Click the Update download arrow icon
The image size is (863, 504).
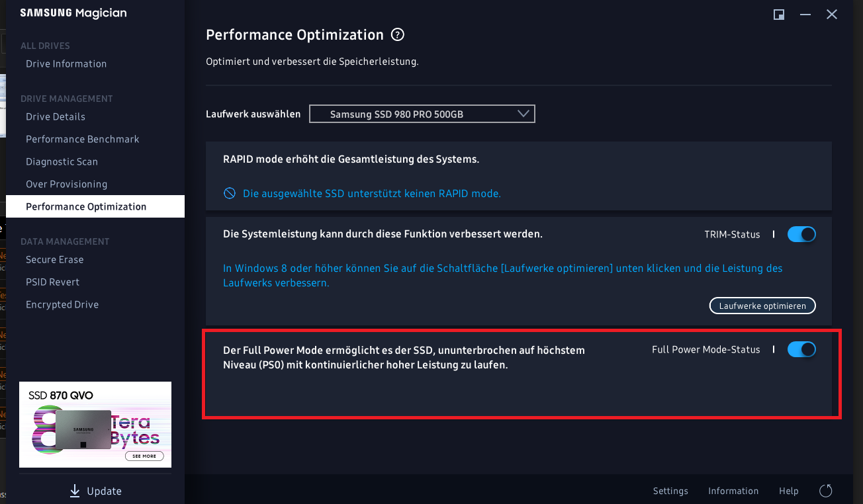pos(75,491)
